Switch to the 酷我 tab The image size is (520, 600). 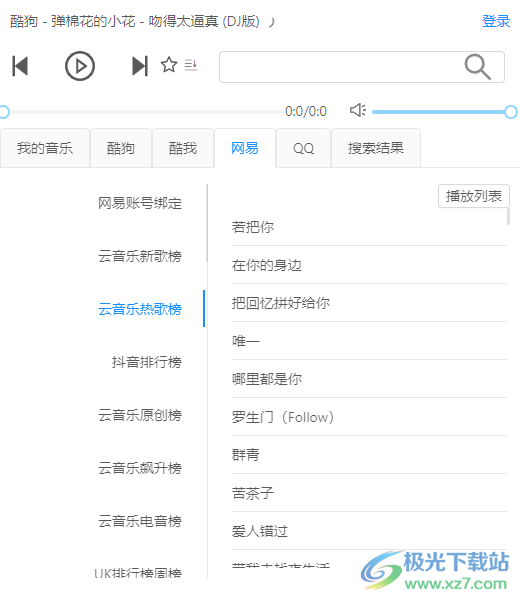click(183, 148)
